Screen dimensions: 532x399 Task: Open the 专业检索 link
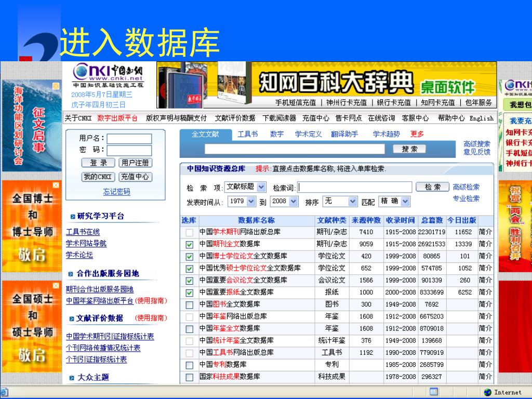click(466, 198)
